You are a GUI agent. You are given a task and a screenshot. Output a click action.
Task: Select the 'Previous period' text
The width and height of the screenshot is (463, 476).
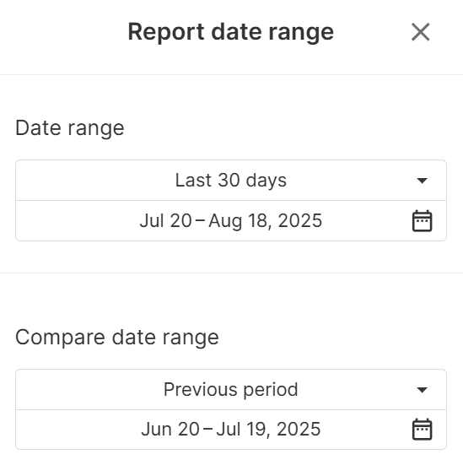(x=231, y=389)
